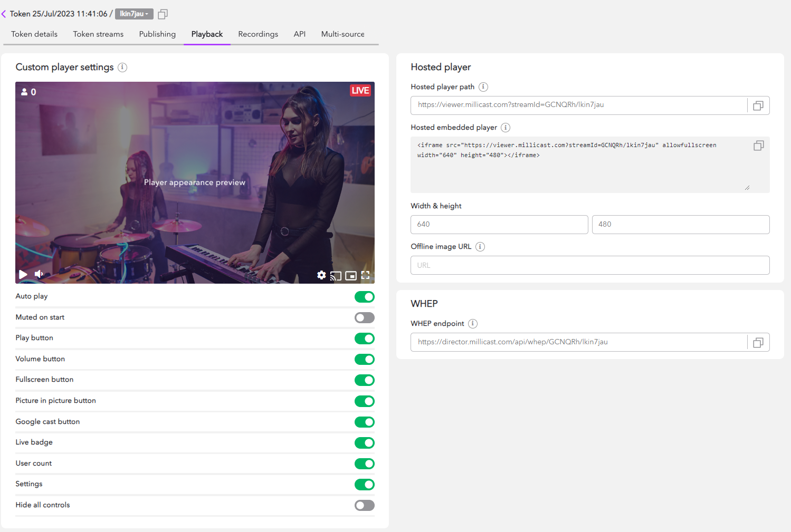Copy the WHEP endpoint URL
Image resolution: width=791 pixels, height=532 pixels.
(x=758, y=343)
